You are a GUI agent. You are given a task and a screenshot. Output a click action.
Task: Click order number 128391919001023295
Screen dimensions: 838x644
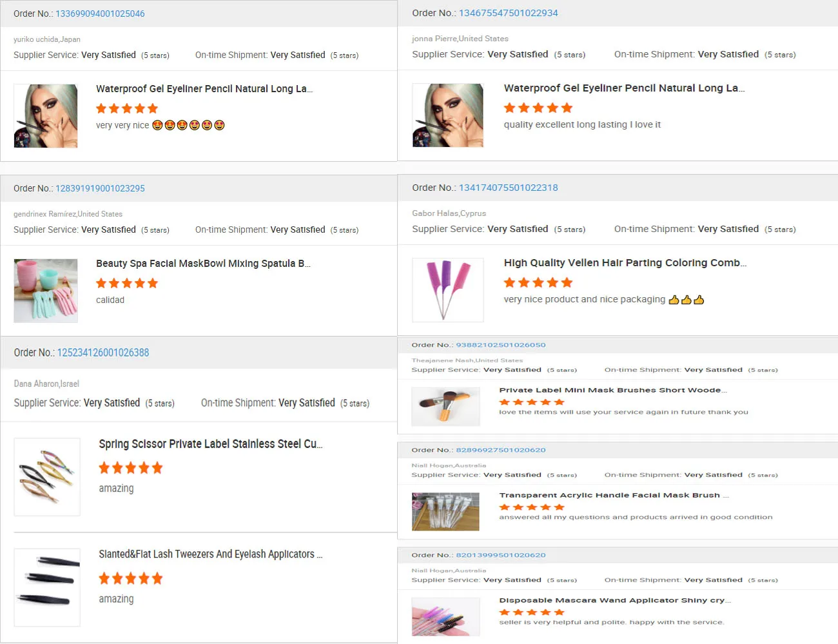tap(100, 188)
